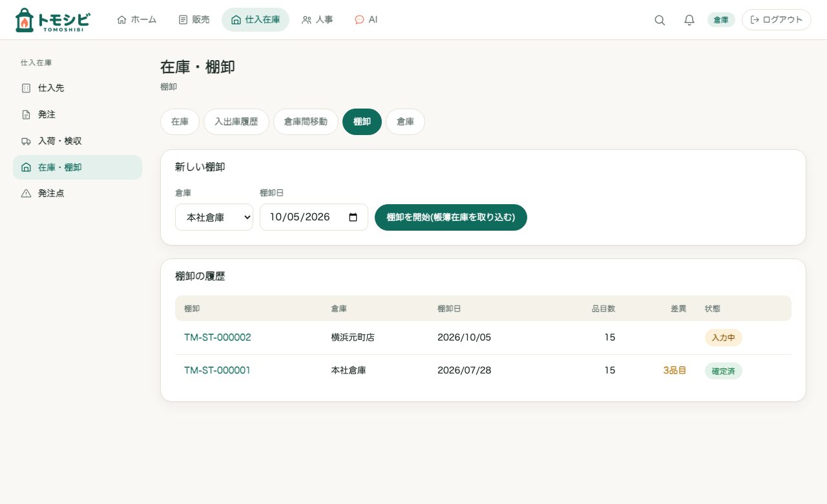
Task: Click the 仕入先 building icon in sidebar
Action: (x=26, y=88)
